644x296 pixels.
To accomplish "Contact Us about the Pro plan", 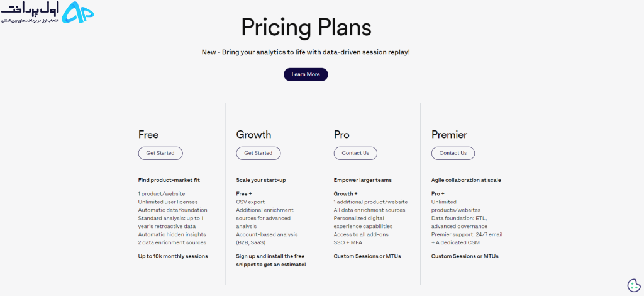I will 355,153.
